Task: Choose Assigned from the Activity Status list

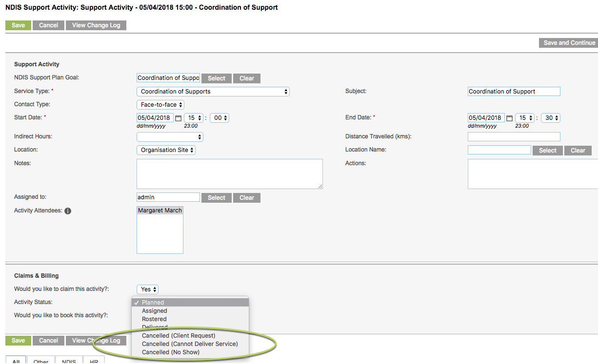Action: click(x=190, y=311)
